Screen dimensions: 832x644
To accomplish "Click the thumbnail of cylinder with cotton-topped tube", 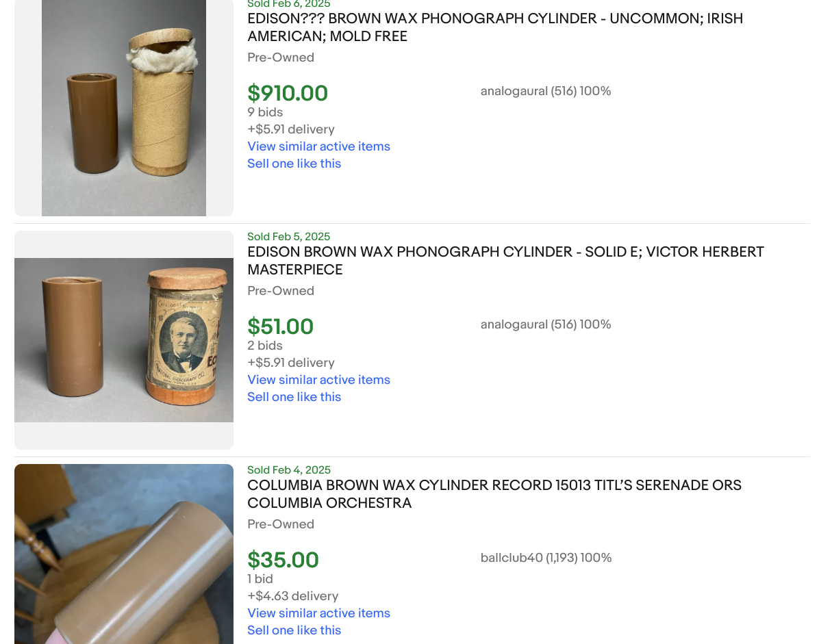I will tap(124, 107).
